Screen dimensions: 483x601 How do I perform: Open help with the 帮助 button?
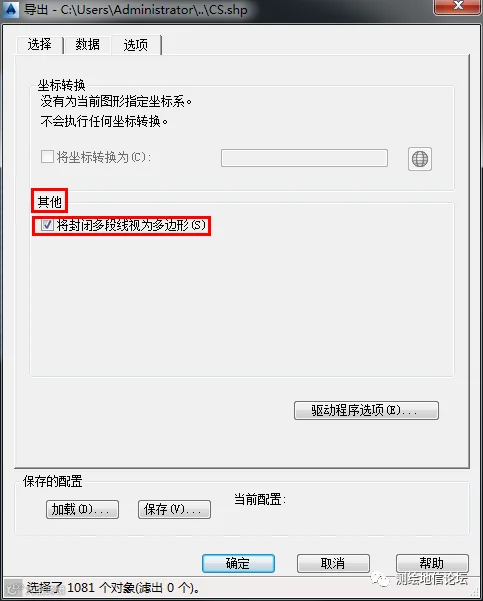pyautogui.click(x=432, y=563)
